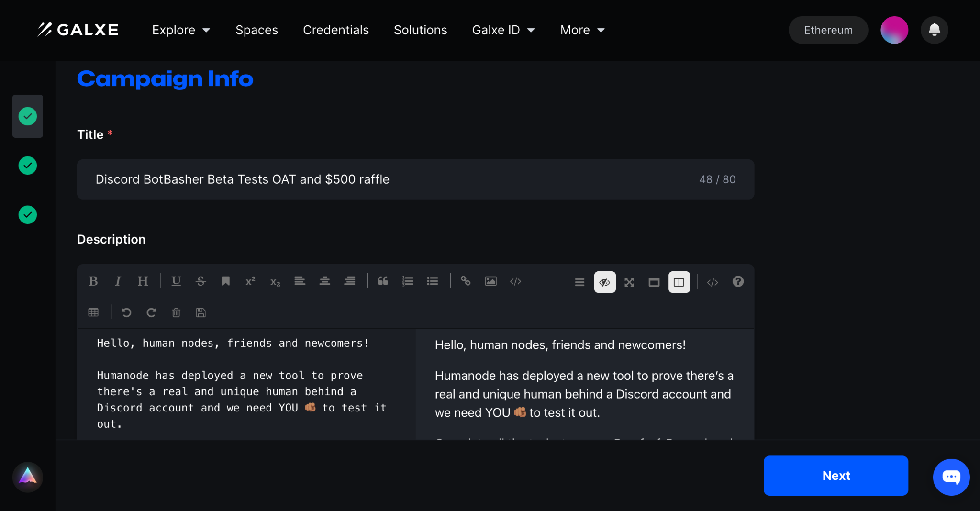This screenshot has width=980, height=511.
Task: Apply subscript formatting
Action: [x=275, y=281]
